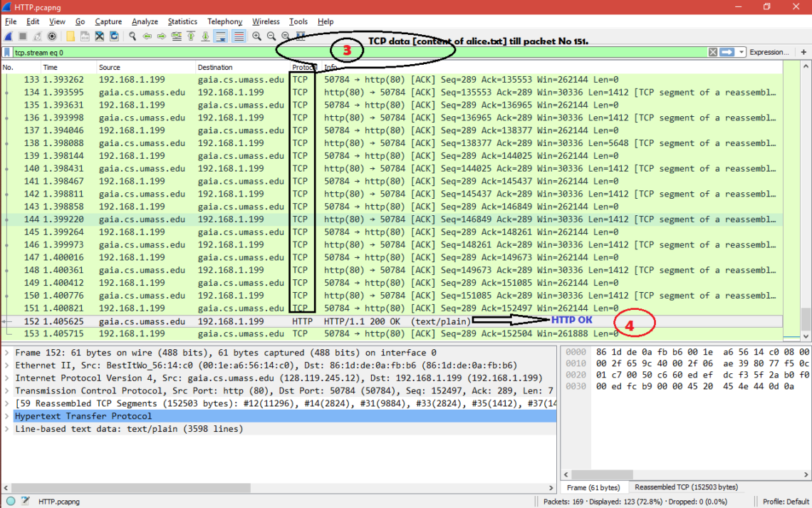Image resolution: width=812 pixels, height=508 pixels.
Task: Click the start capture shark fin icon
Action: pos(9,36)
